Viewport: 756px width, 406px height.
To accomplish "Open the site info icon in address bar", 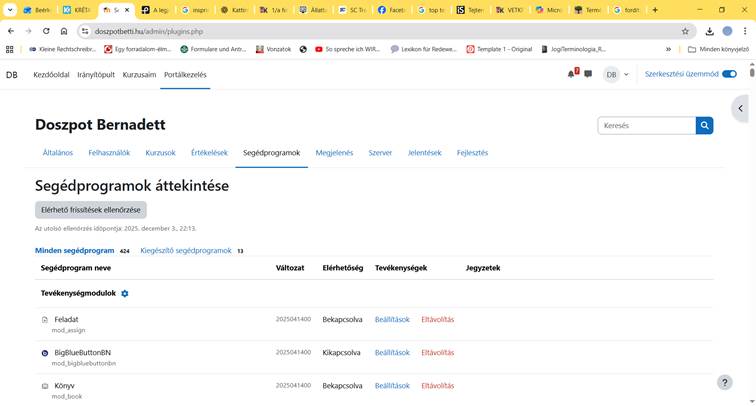I will click(x=85, y=31).
